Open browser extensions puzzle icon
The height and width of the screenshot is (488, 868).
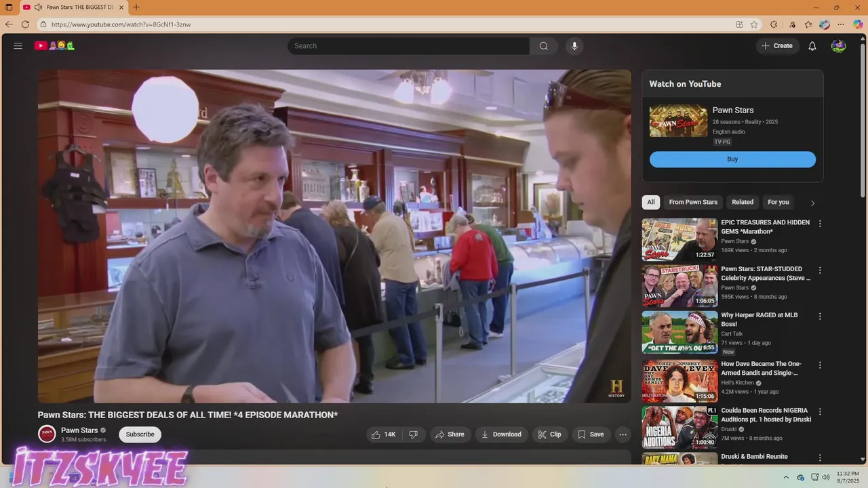click(x=774, y=24)
